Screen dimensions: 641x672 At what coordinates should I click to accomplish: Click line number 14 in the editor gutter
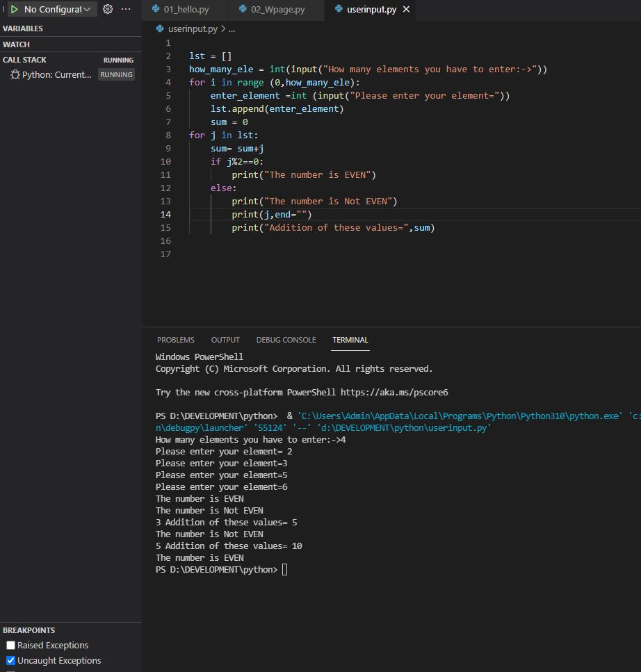point(167,215)
